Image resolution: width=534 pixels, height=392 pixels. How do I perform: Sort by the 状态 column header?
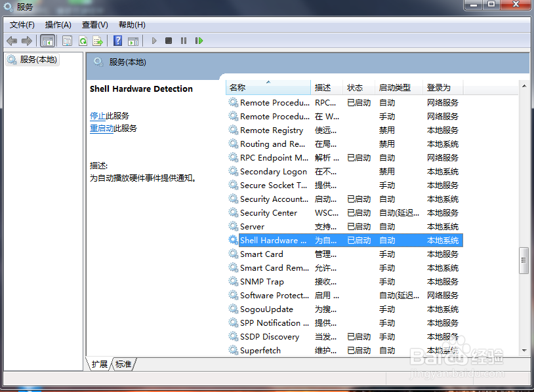coord(358,88)
